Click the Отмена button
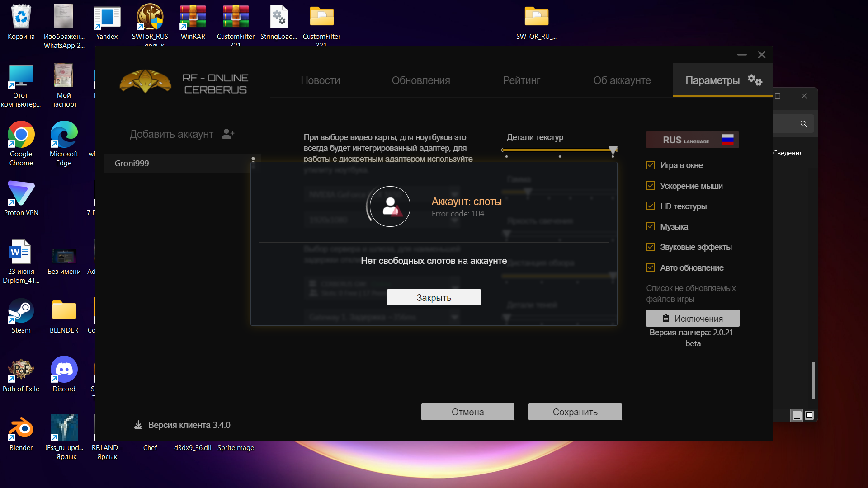Image resolution: width=868 pixels, height=488 pixels. 467,412
